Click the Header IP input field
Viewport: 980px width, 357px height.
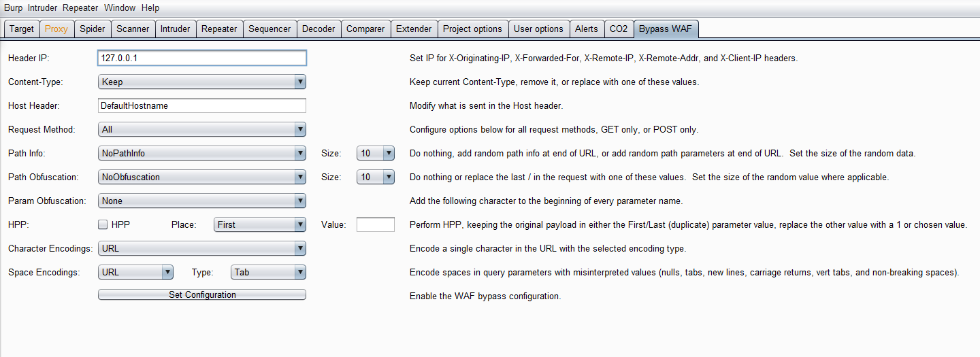tap(202, 58)
